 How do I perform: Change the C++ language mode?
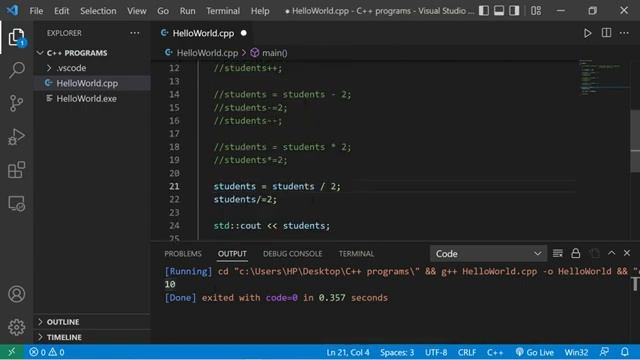pyautogui.click(x=495, y=352)
